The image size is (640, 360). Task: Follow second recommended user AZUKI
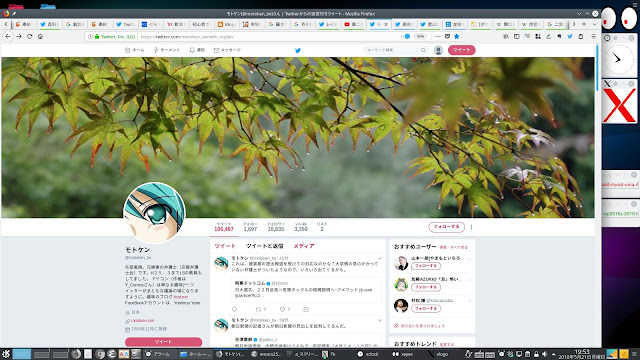click(x=426, y=287)
